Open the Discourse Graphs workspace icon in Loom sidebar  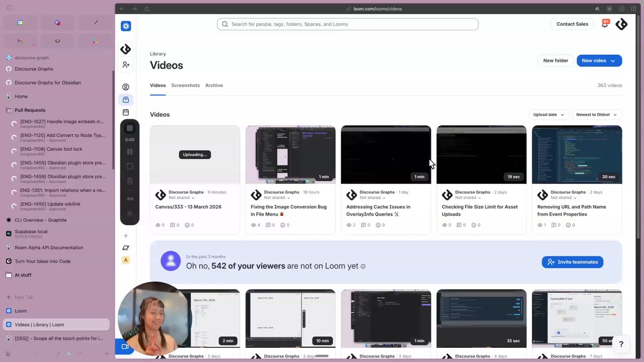tap(126, 49)
